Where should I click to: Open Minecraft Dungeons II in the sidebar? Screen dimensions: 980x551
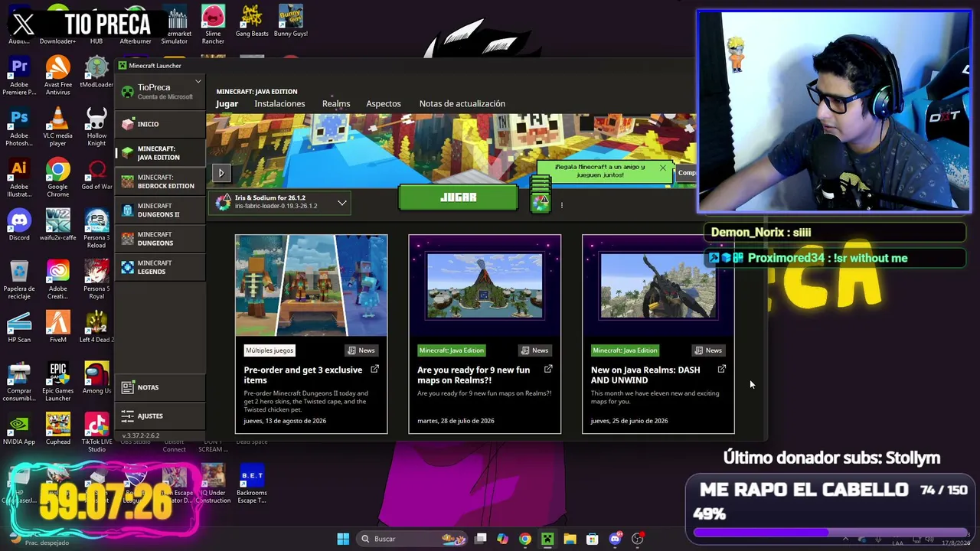coord(161,210)
